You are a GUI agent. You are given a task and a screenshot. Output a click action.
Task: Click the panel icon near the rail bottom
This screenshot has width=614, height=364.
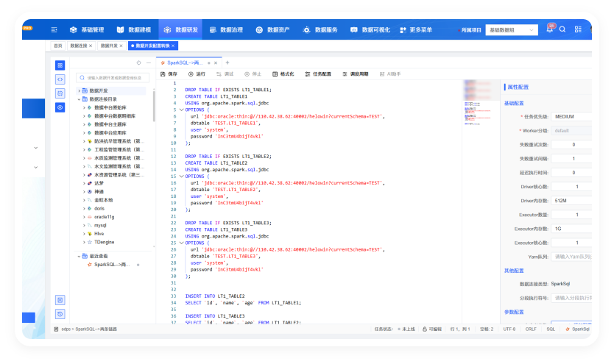click(60, 300)
